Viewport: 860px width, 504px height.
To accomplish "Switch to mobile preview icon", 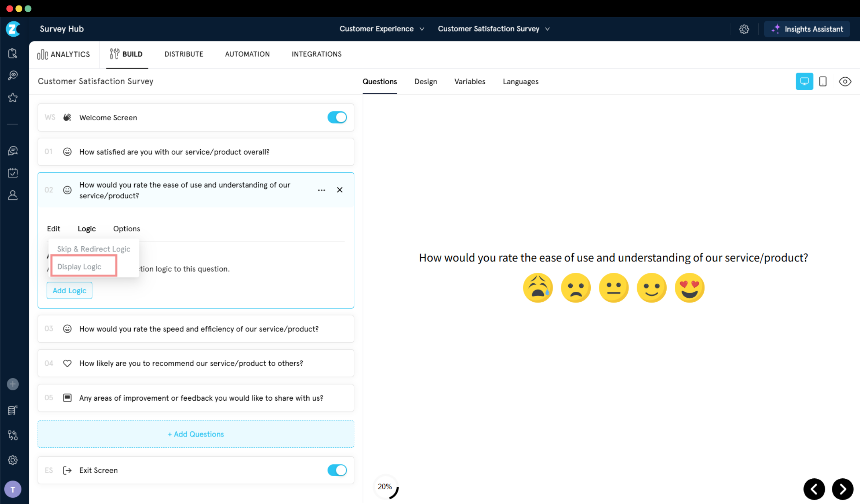I will [823, 81].
